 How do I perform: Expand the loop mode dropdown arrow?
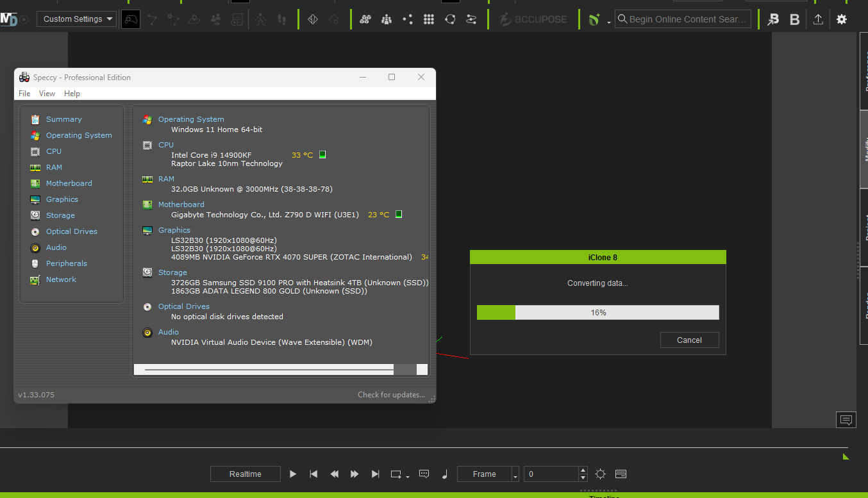[408, 476]
